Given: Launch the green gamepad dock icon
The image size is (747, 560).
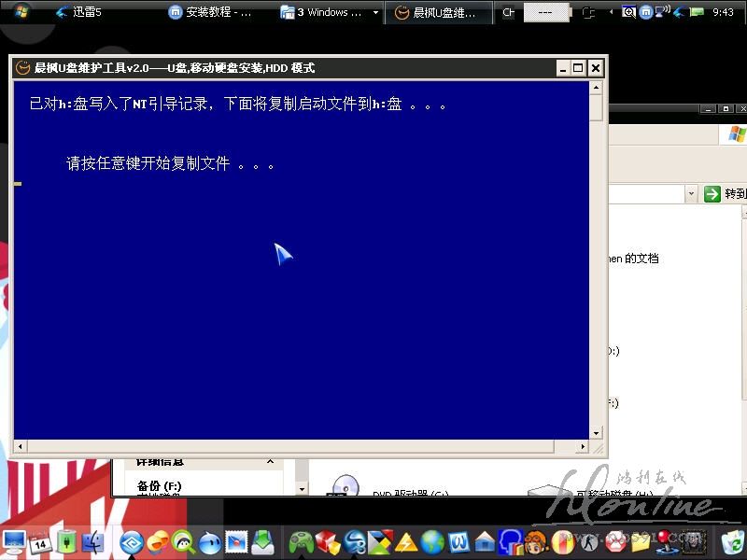Looking at the screenshot, I should [302, 543].
